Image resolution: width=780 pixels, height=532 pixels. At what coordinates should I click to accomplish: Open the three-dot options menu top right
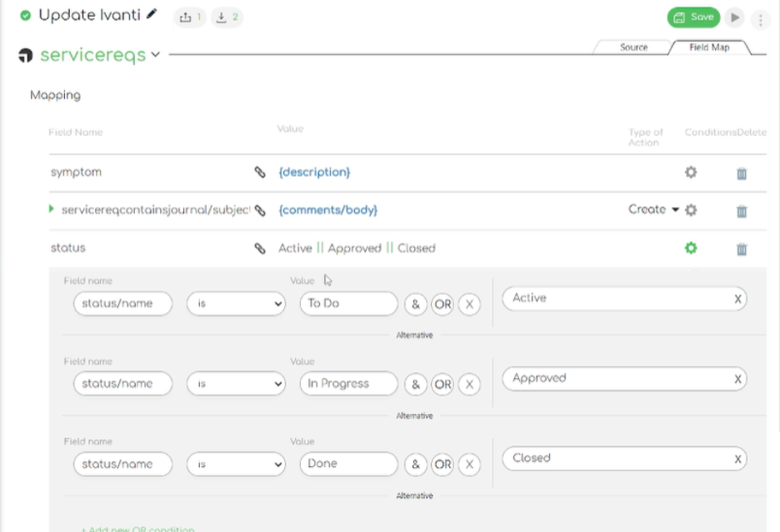click(760, 17)
